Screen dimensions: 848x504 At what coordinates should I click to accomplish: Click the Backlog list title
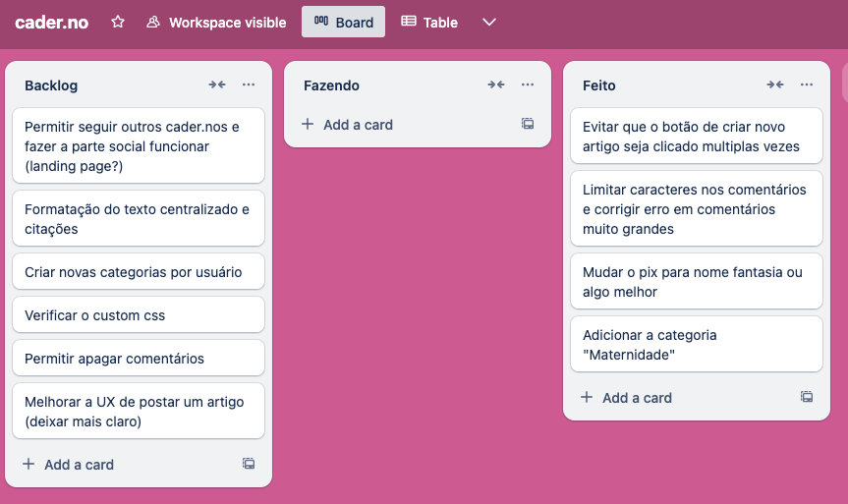pyautogui.click(x=51, y=85)
